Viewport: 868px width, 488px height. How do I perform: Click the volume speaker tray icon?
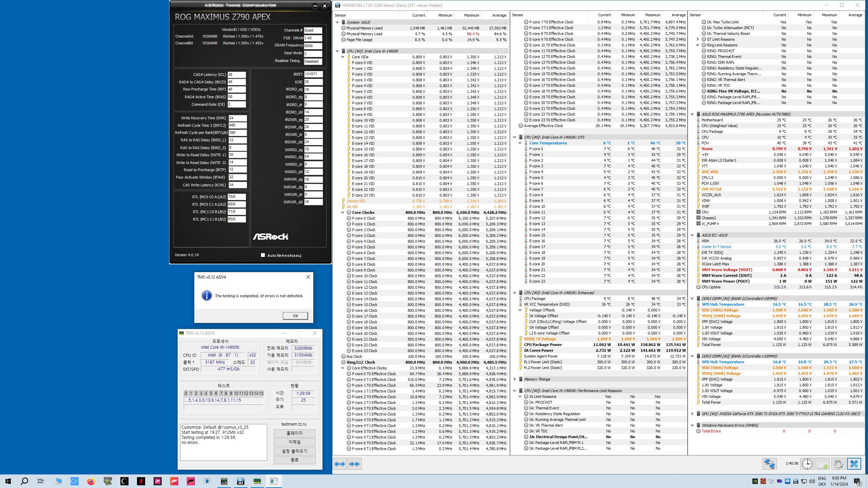(812, 481)
